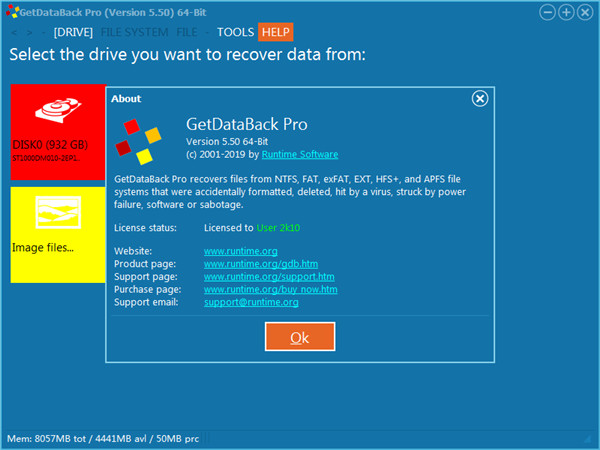Go back with the < navigation arrow

point(14,33)
